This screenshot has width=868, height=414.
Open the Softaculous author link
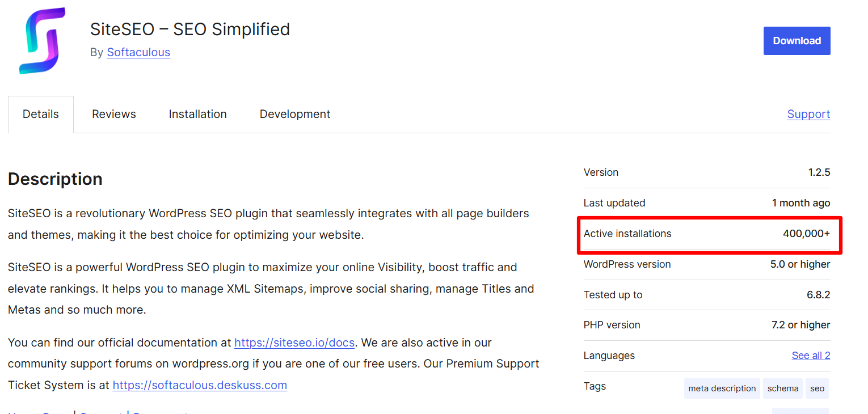click(138, 52)
